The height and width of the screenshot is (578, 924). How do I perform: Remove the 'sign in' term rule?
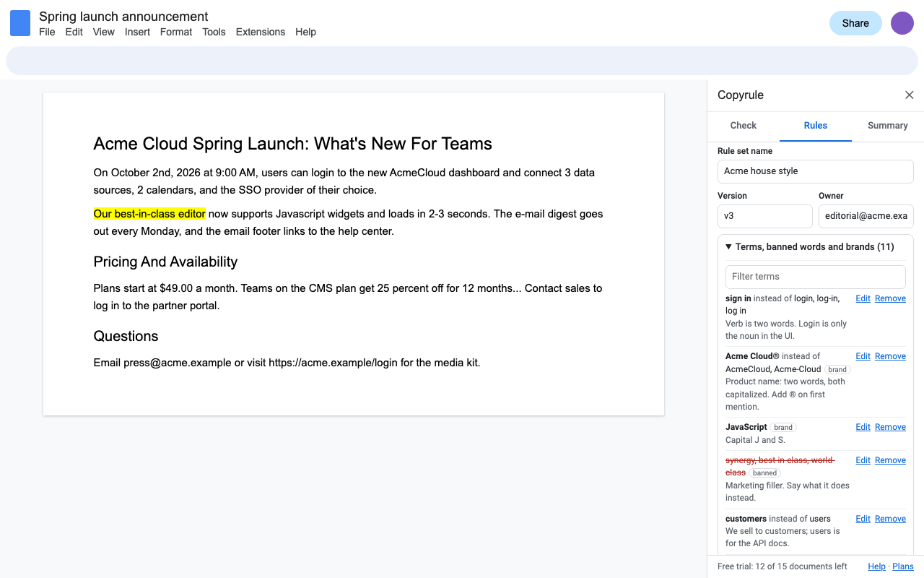(x=890, y=298)
